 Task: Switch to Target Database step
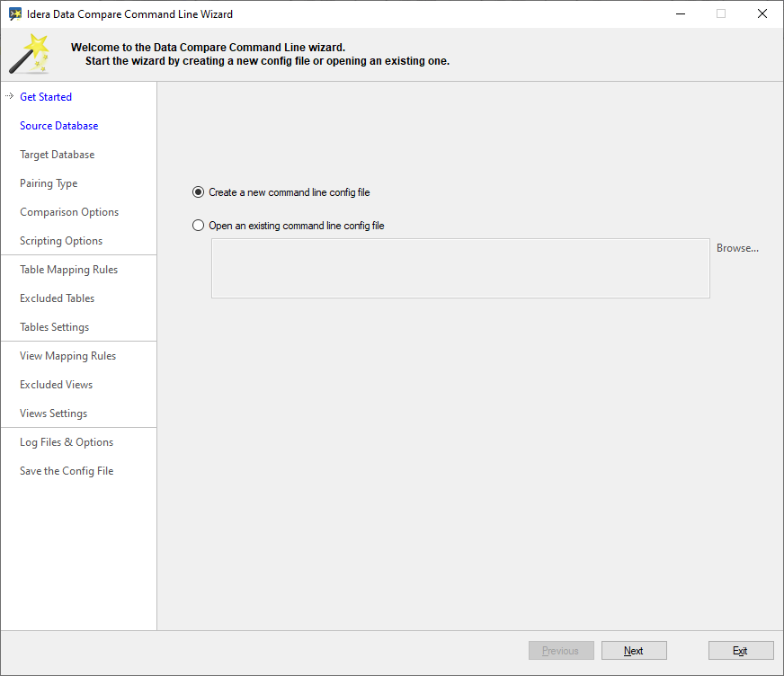(x=58, y=155)
